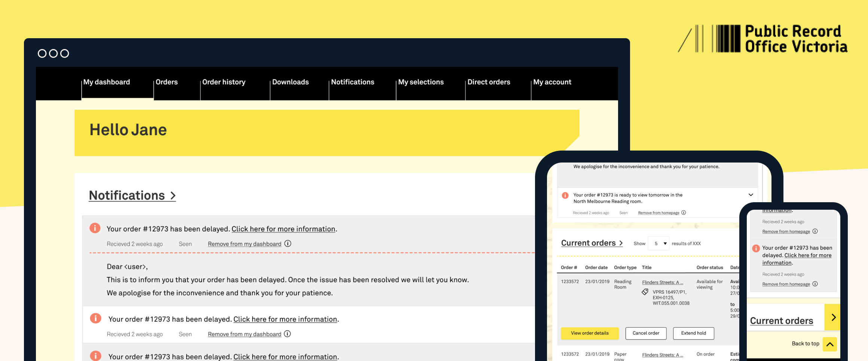Image resolution: width=868 pixels, height=361 pixels.
Task: Click orange alert icon on first desktop notification
Action: point(95,228)
